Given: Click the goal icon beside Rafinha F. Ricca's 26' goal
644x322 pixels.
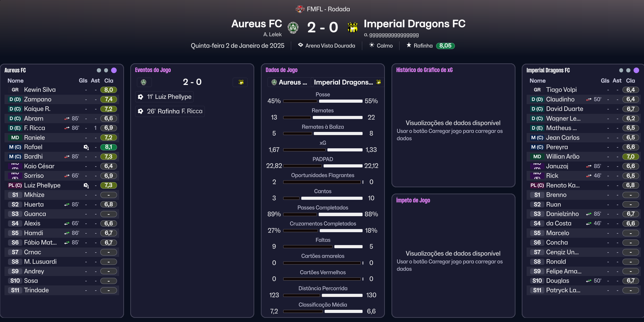Looking at the screenshot, I should [140, 111].
